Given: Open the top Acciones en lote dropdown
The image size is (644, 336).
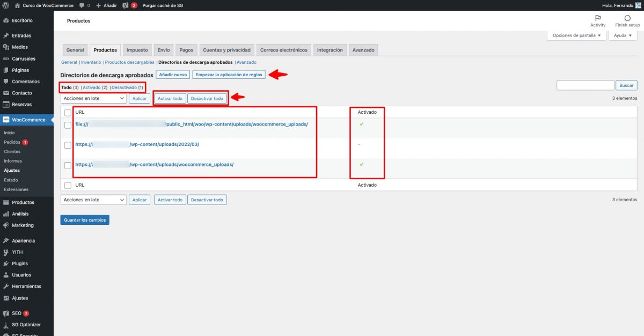Looking at the screenshot, I should coord(93,99).
